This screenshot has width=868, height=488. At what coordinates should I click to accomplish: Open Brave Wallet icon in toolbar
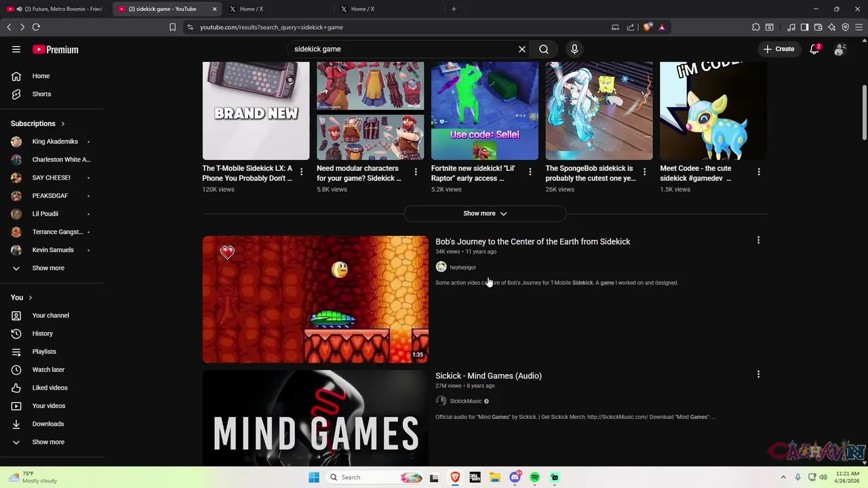(818, 27)
